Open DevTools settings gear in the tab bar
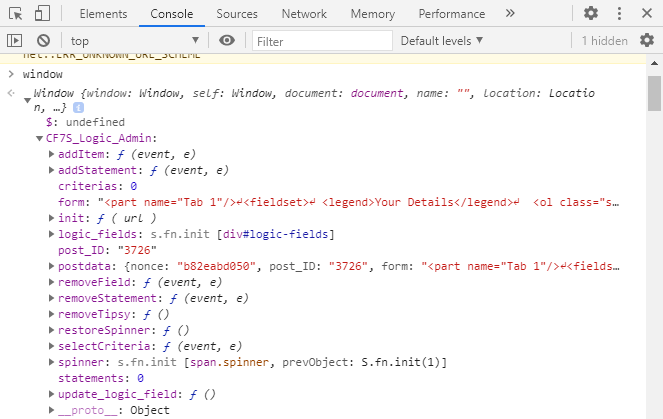The image size is (663, 419). (591, 14)
